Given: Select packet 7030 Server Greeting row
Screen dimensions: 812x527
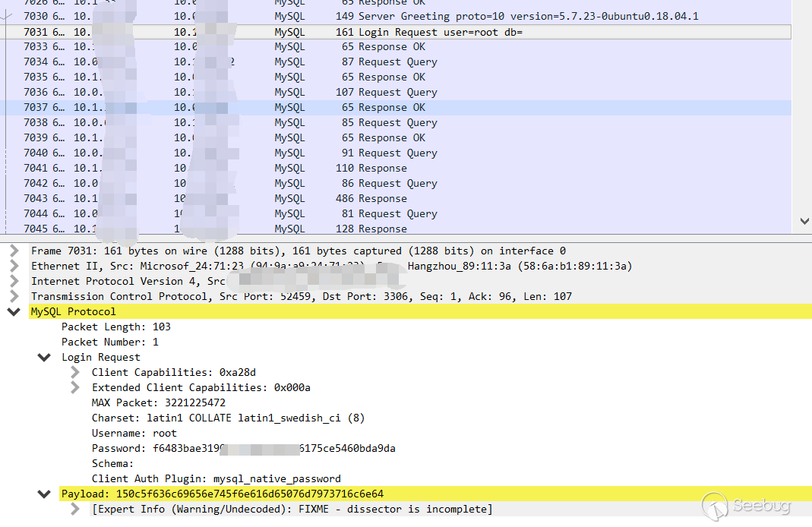Looking at the screenshot, I should pos(396,17).
